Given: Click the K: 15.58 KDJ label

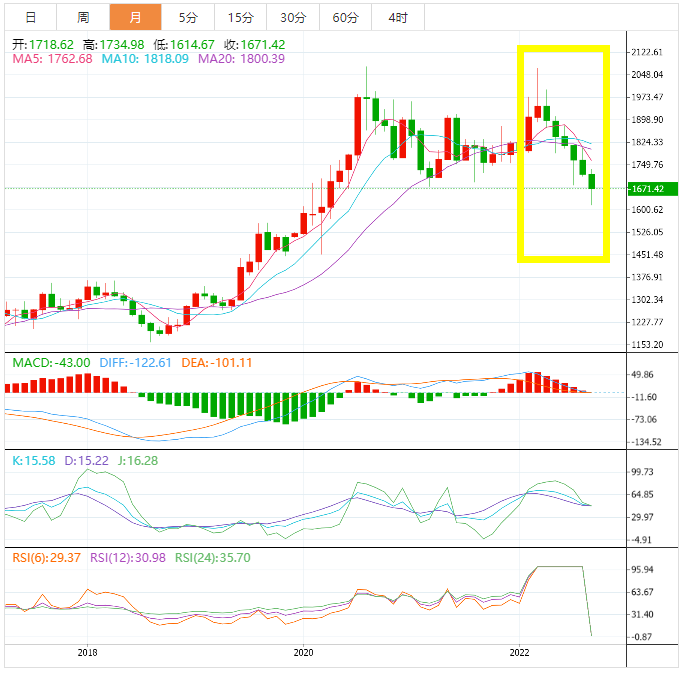Looking at the screenshot, I should (x=33, y=461).
